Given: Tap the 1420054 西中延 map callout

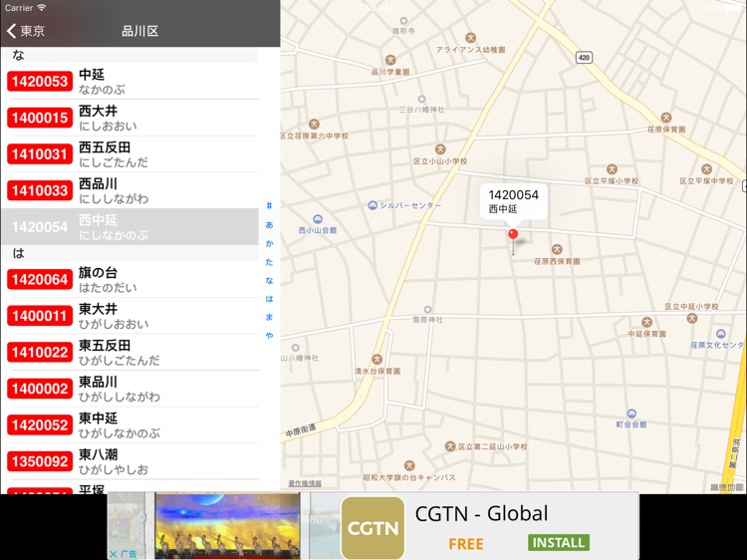Looking at the screenshot, I should pyautogui.click(x=514, y=201).
